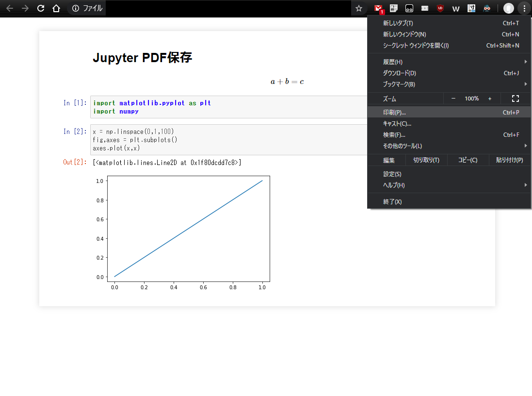
Task: Click the Out[2] Line2D output text
Action: pos(167,163)
